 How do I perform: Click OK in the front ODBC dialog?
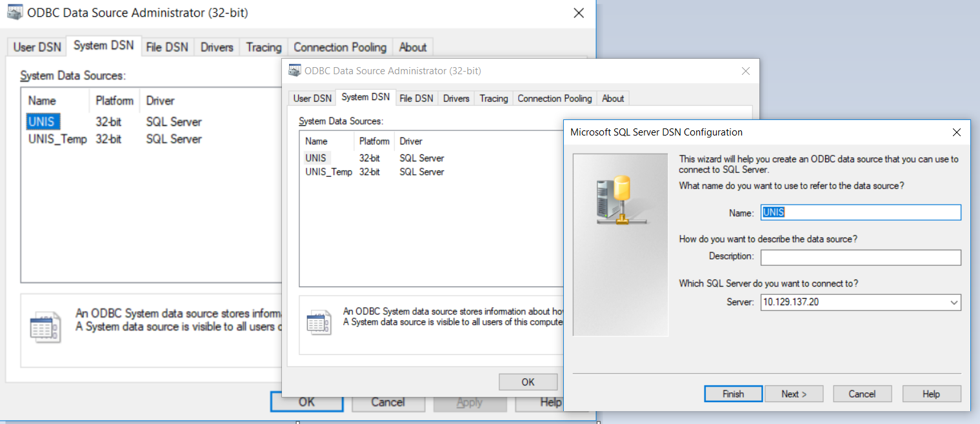click(x=528, y=381)
